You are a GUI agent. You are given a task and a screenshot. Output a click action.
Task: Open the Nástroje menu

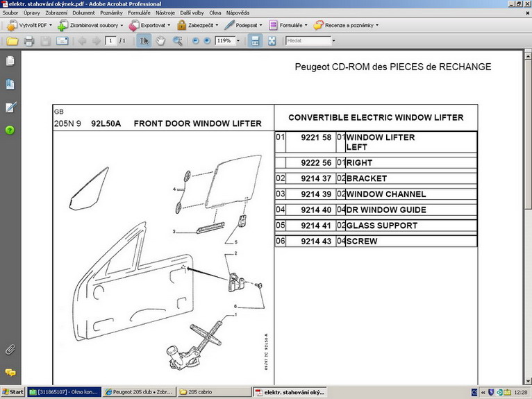[x=165, y=12]
